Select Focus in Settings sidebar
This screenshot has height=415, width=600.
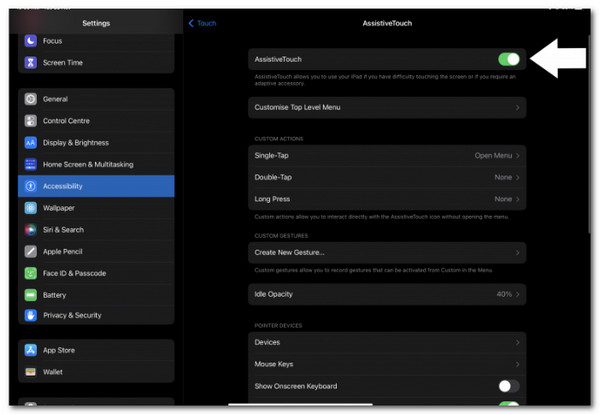click(96, 41)
